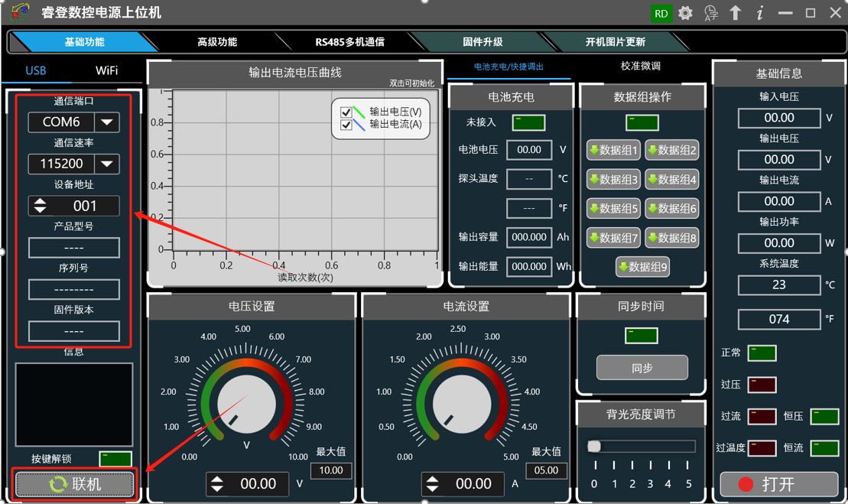Click the current 最大值 field showing 05.00
Image resolution: width=848 pixels, height=504 pixels.
click(546, 470)
